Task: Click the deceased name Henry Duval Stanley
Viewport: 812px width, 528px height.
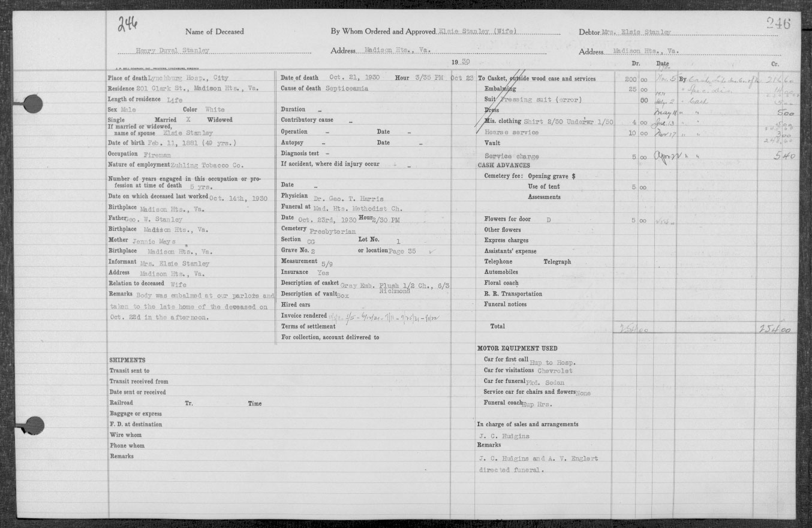Action: tap(172, 50)
